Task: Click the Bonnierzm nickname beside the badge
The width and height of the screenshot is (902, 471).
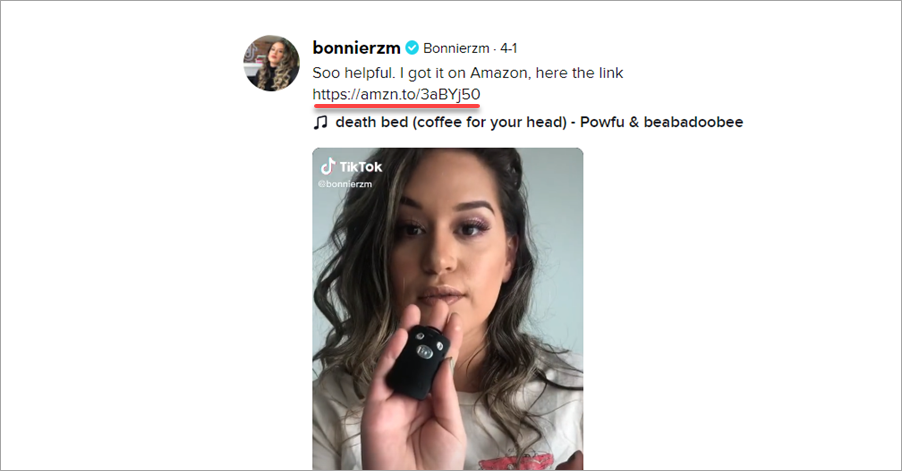Action: tap(456, 48)
